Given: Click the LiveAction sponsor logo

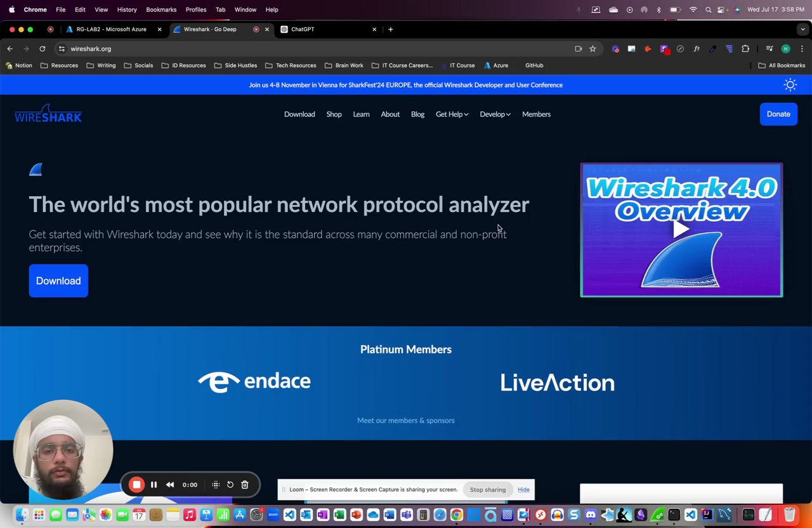Looking at the screenshot, I should (557, 382).
